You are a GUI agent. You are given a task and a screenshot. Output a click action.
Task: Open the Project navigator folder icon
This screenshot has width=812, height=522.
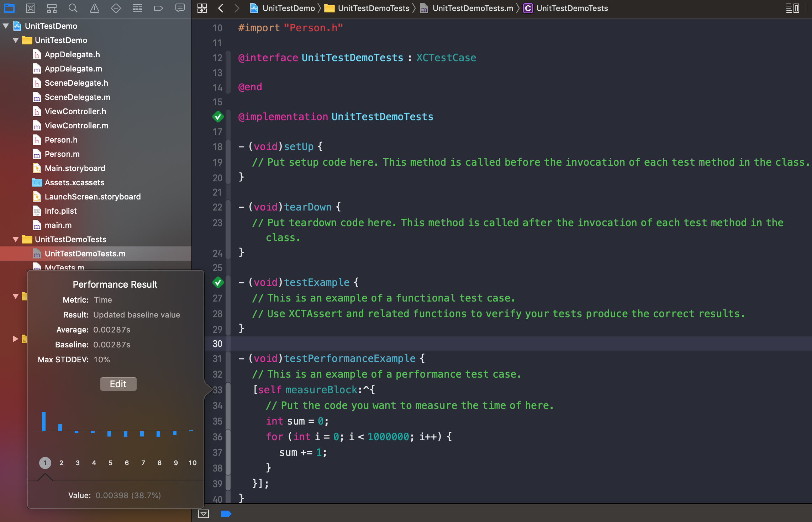[x=9, y=8]
